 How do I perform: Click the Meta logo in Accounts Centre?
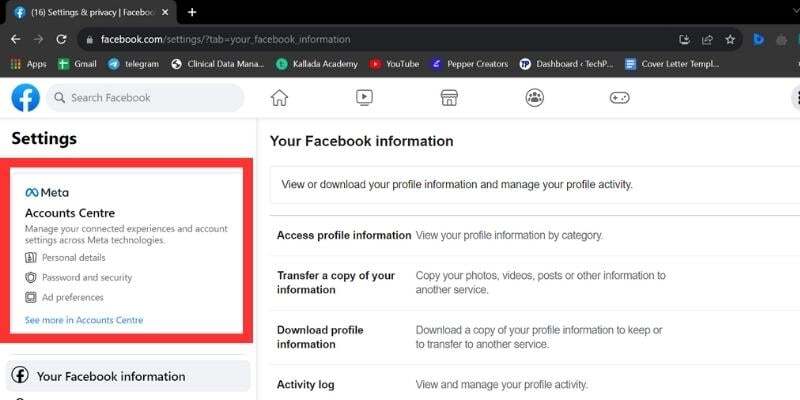[46, 192]
